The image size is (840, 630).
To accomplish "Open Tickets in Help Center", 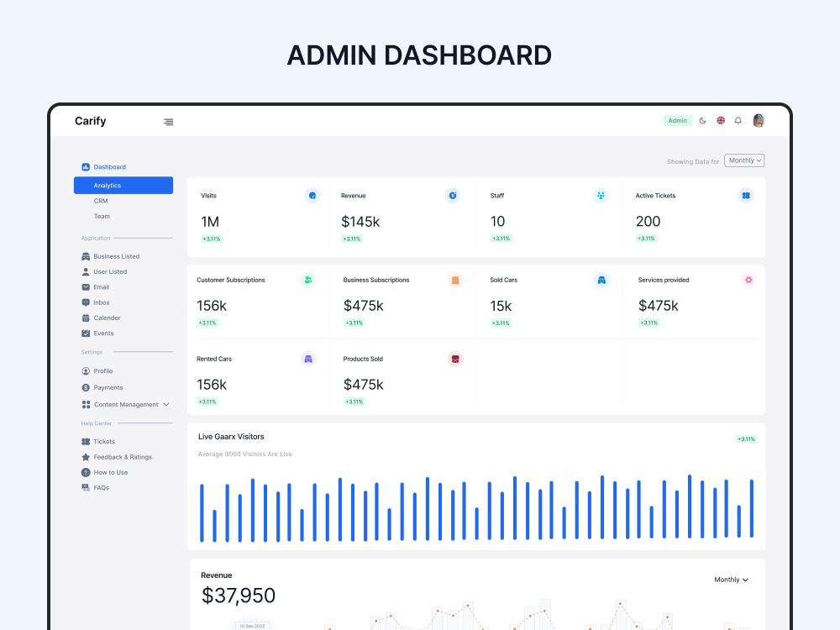I will (104, 442).
